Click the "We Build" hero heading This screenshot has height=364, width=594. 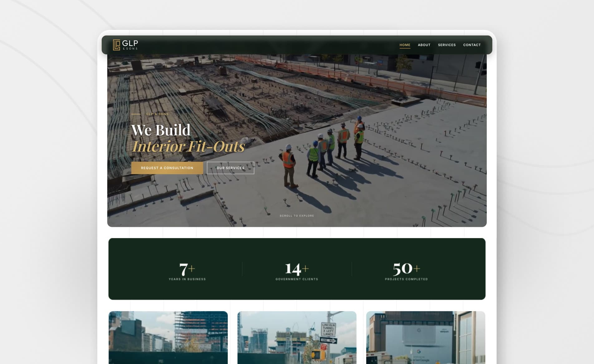tap(161, 130)
